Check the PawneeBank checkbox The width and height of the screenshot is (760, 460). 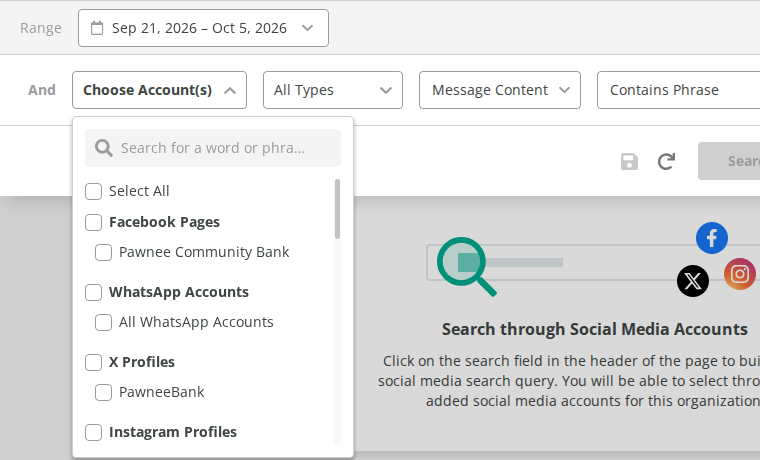[103, 392]
